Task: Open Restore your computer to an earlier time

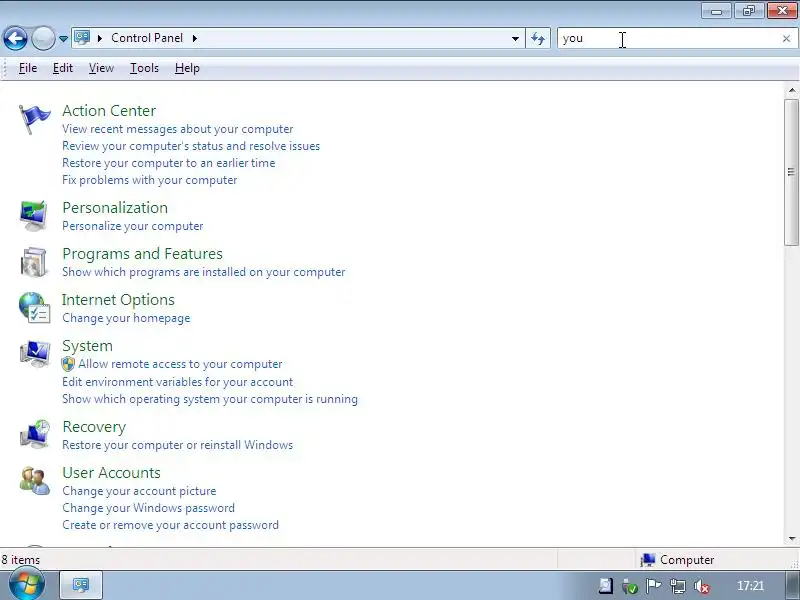Action: (x=168, y=163)
